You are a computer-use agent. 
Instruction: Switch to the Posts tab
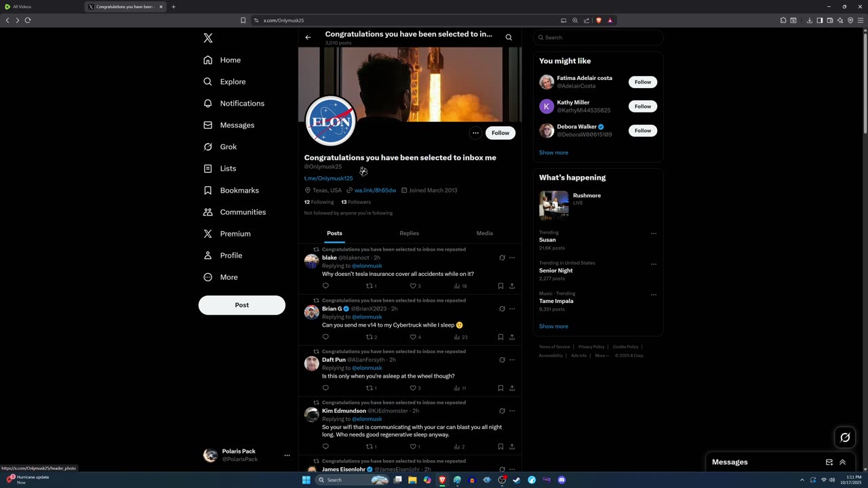335,233
